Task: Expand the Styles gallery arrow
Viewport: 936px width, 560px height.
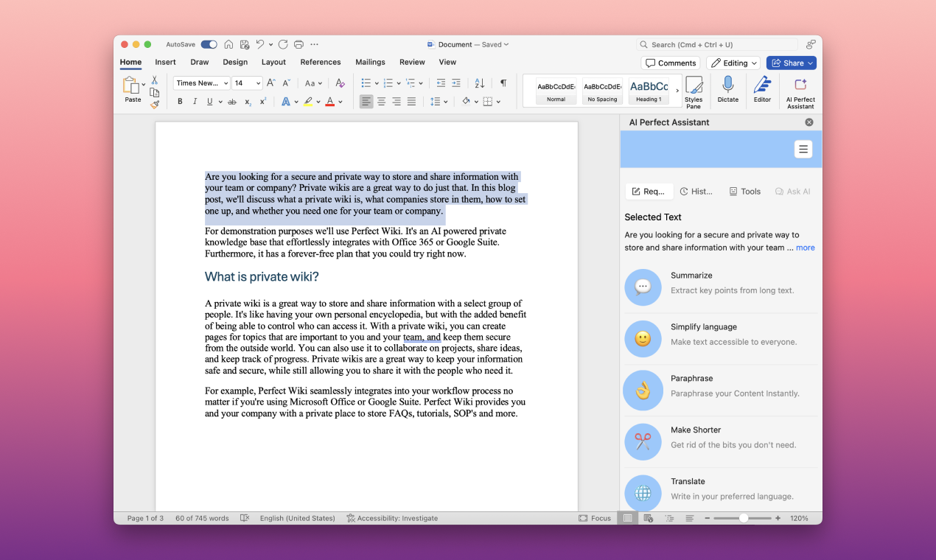Action: (677, 91)
